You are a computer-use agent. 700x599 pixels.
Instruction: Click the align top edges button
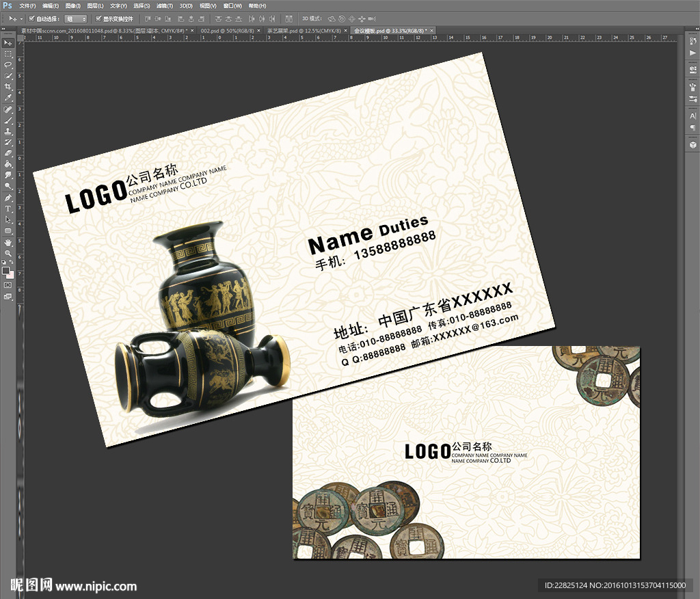tap(148, 18)
